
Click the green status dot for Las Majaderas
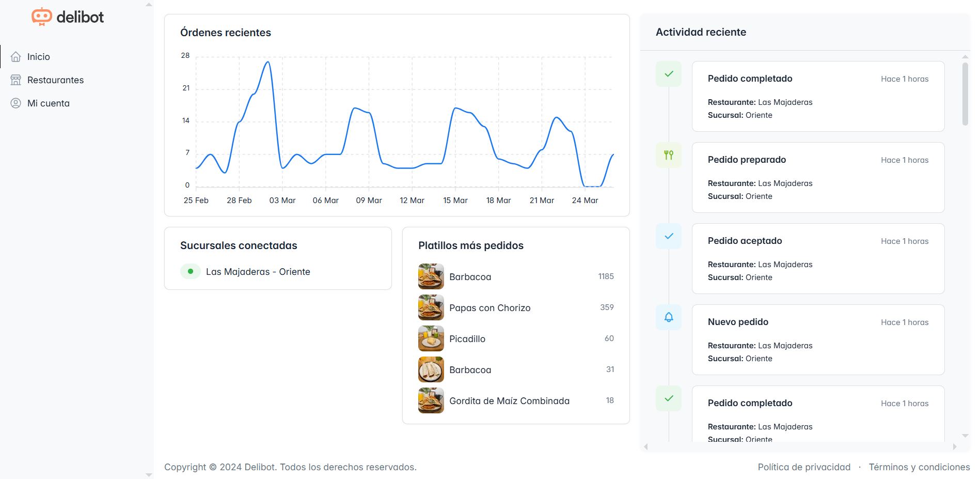(191, 271)
